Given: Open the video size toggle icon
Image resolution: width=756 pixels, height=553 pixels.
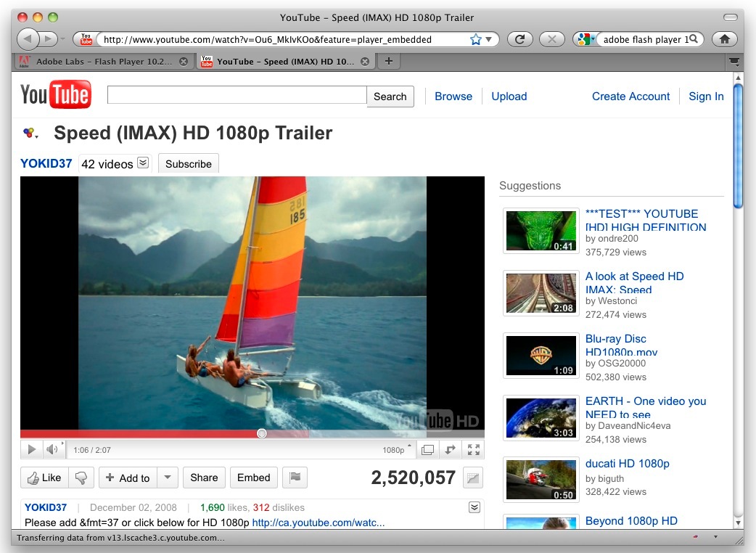Looking at the screenshot, I should (x=427, y=449).
